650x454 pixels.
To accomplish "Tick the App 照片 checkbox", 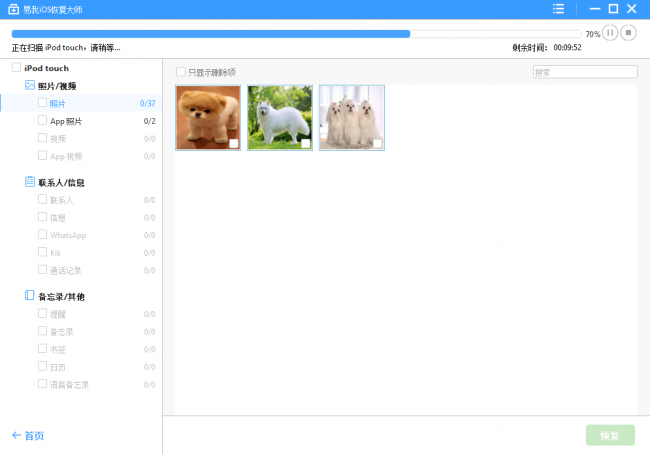I will (42, 120).
